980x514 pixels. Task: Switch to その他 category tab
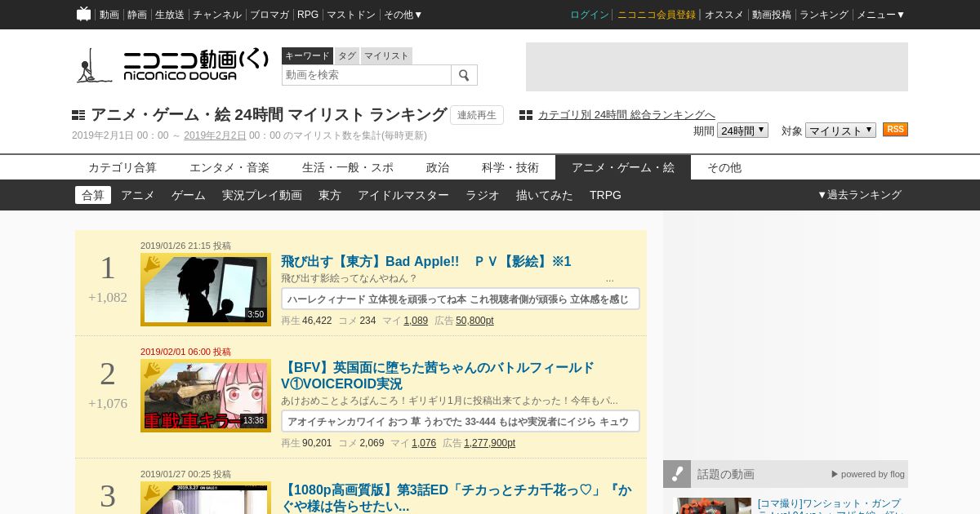pos(724,167)
